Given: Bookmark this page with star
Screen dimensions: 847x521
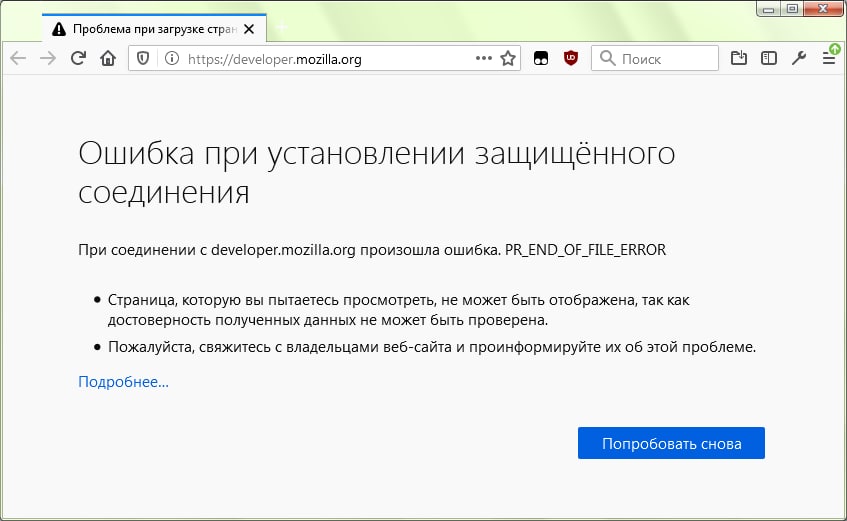Looking at the screenshot, I should (508, 58).
